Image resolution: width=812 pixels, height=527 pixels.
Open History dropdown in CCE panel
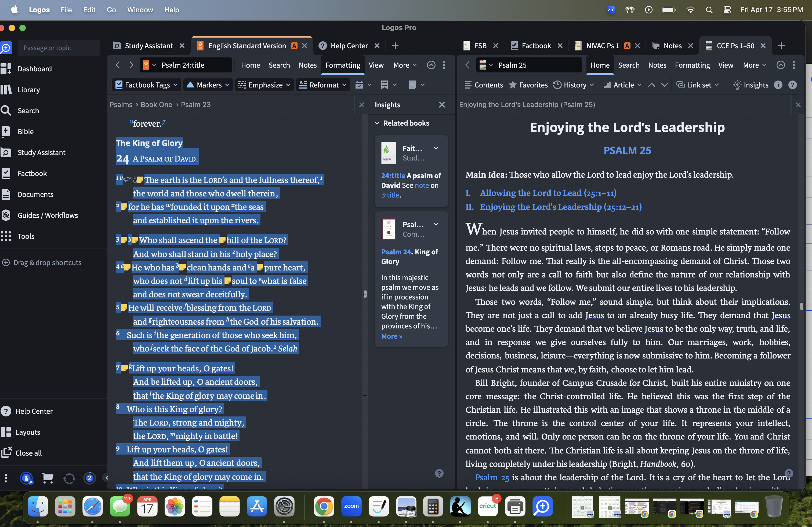coord(574,85)
